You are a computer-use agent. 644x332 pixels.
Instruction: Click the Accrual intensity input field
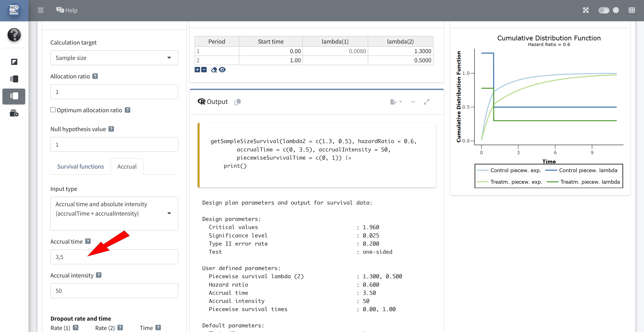point(114,291)
